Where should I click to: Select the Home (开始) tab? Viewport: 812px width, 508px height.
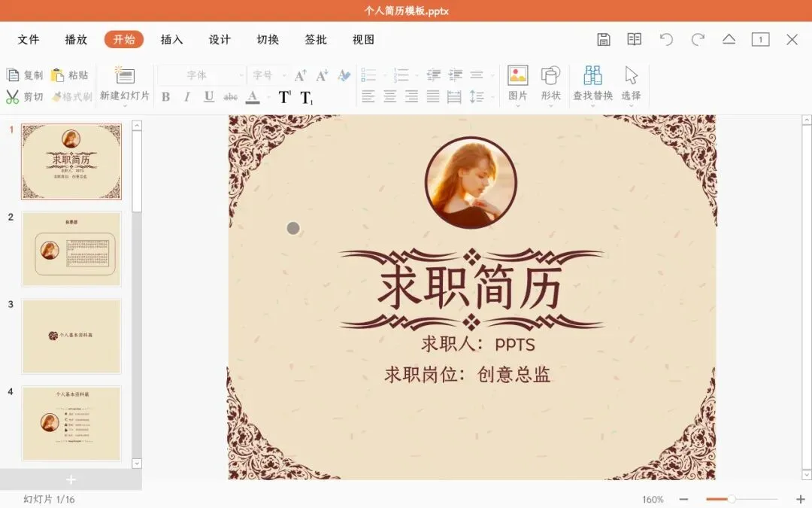click(124, 39)
